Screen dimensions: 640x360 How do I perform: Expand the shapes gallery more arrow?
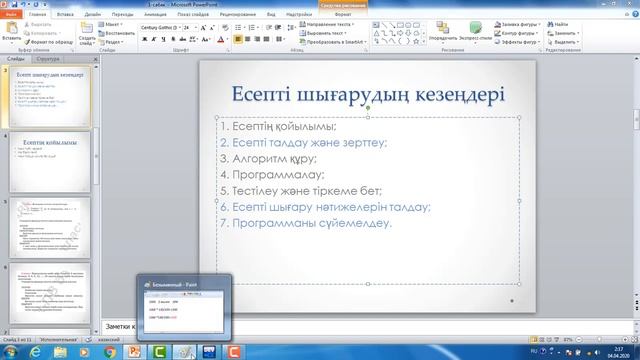click(x=424, y=42)
